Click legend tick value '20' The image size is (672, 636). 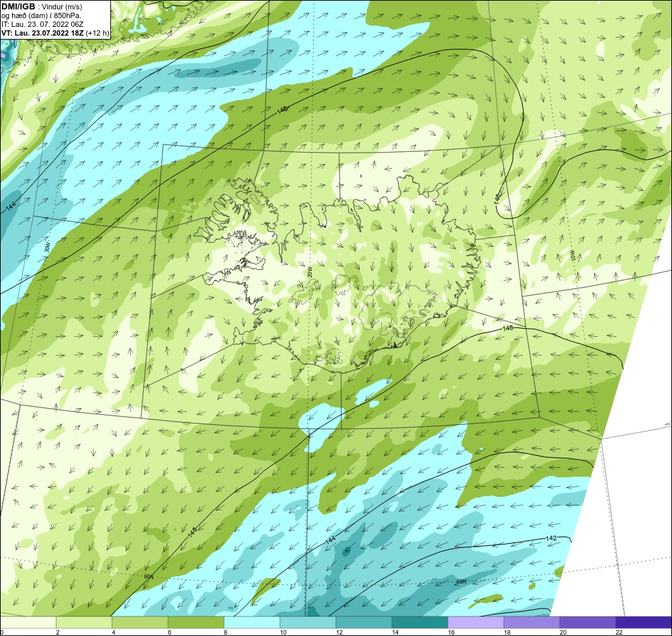click(563, 632)
